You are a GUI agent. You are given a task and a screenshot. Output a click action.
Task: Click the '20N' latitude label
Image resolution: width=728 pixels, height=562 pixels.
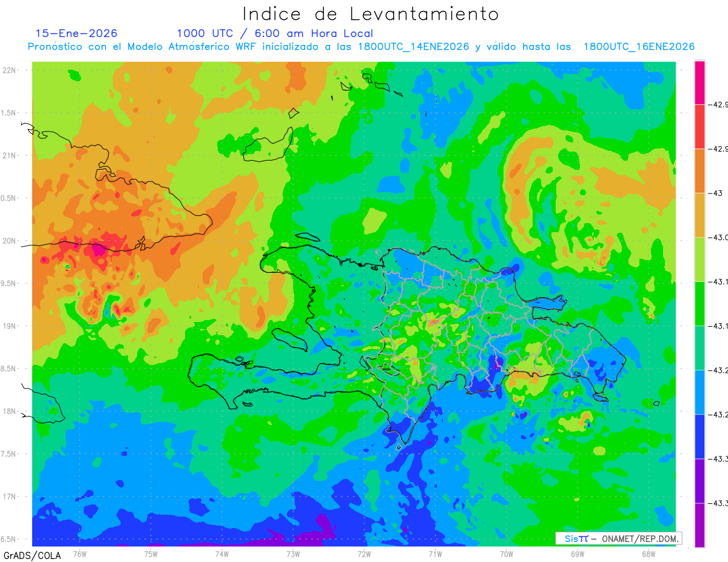pyautogui.click(x=10, y=241)
